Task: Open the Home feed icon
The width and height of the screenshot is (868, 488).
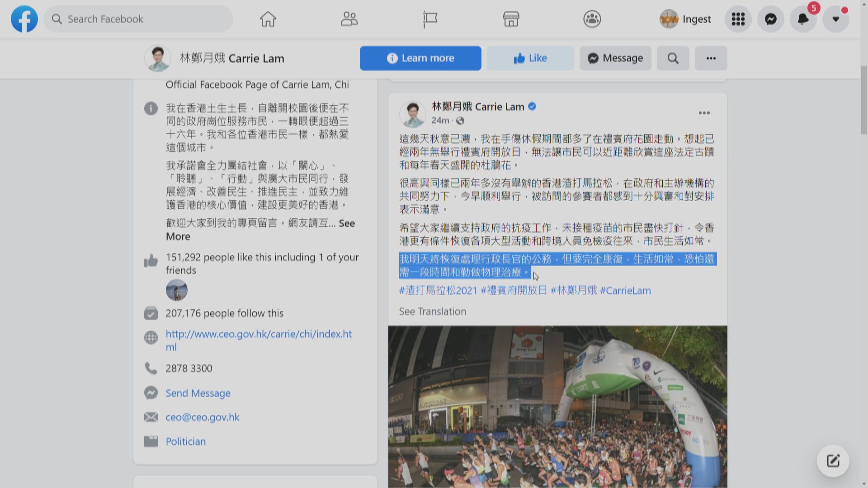Action: pos(268,19)
